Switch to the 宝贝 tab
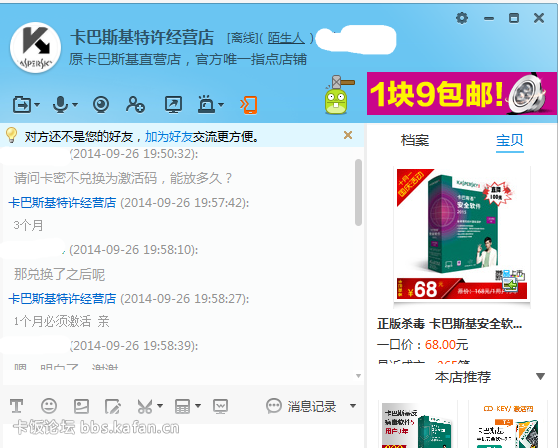This screenshot has width=558, height=448. [x=510, y=140]
